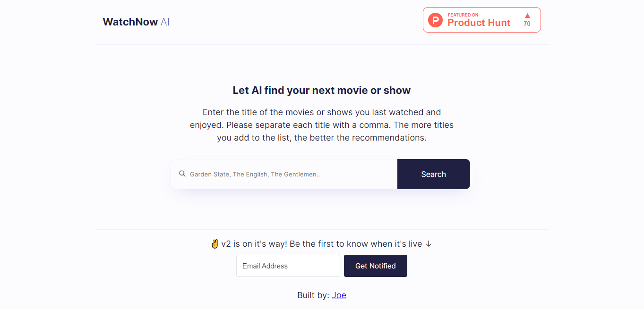Click the down arrow after "when it's live"

click(429, 244)
